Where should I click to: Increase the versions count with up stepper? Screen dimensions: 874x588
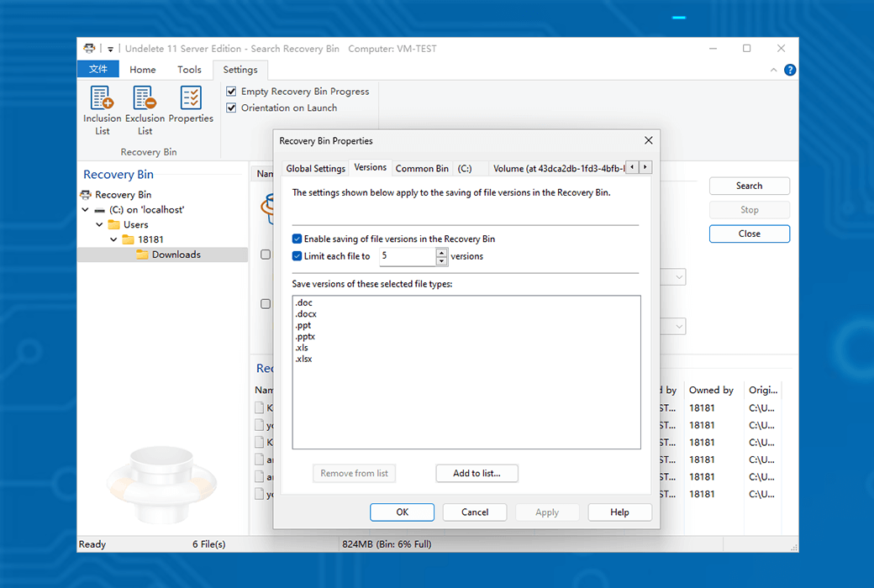coord(442,252)
